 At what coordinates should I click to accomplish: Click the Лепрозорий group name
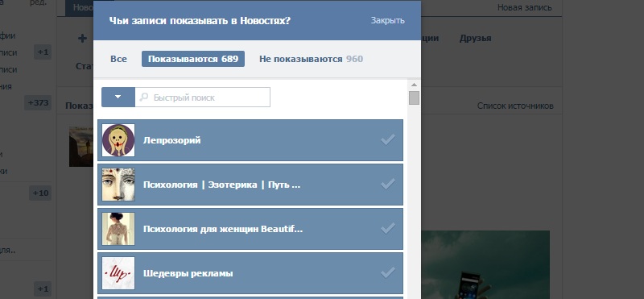171,141
